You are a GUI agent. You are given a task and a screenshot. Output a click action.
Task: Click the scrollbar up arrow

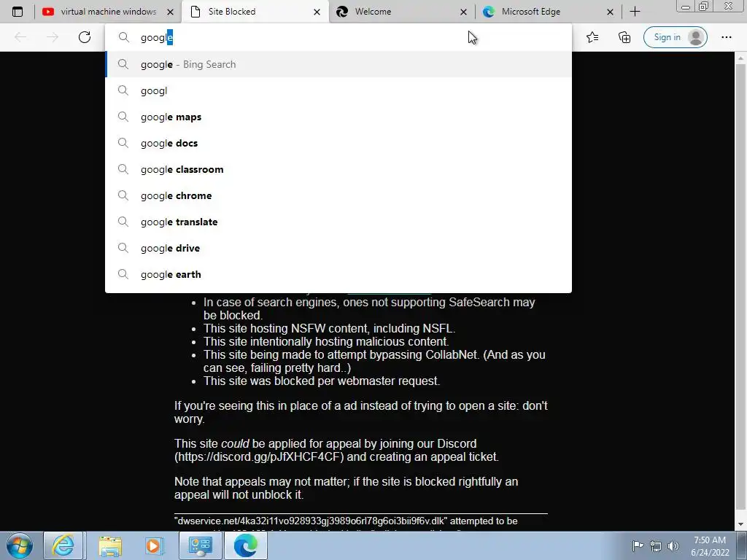tap(740, 58)
